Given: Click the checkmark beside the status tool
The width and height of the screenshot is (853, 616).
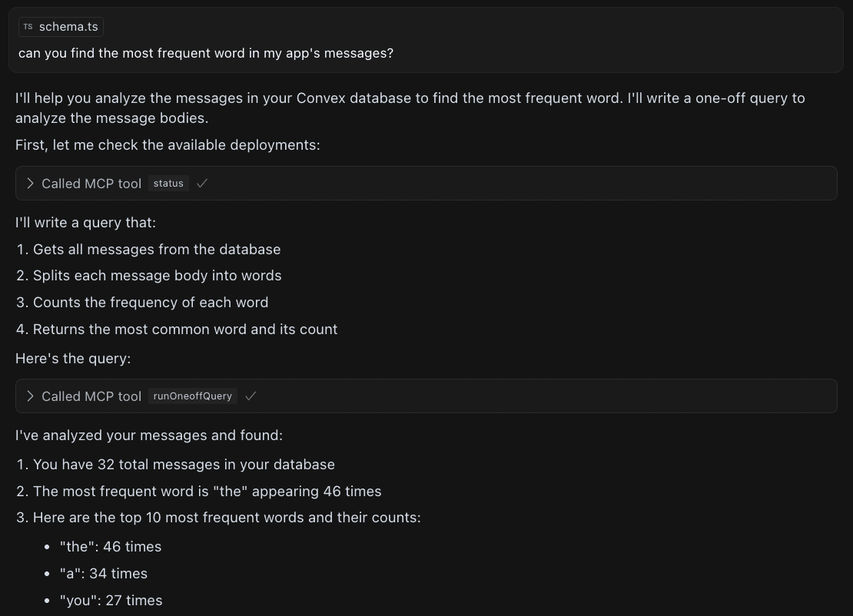Looking at the screenshot, I should pyautogui.click(x=202, y=184).
